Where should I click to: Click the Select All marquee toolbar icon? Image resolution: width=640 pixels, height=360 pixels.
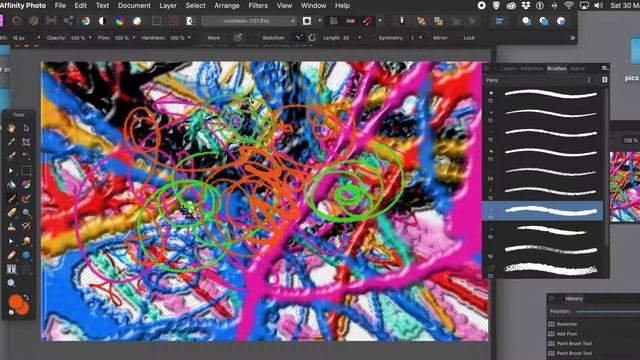tap(156, 21)
